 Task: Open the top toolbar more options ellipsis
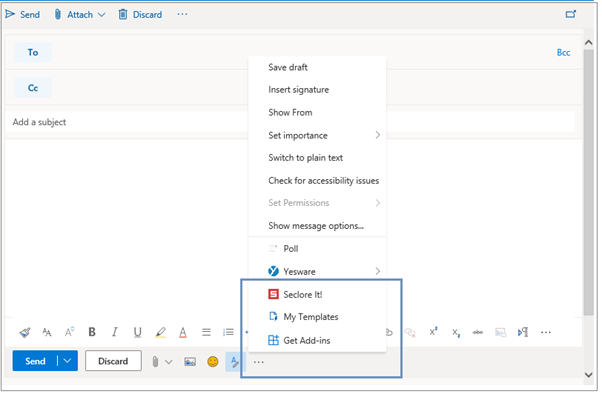click(x=182, y=14)
